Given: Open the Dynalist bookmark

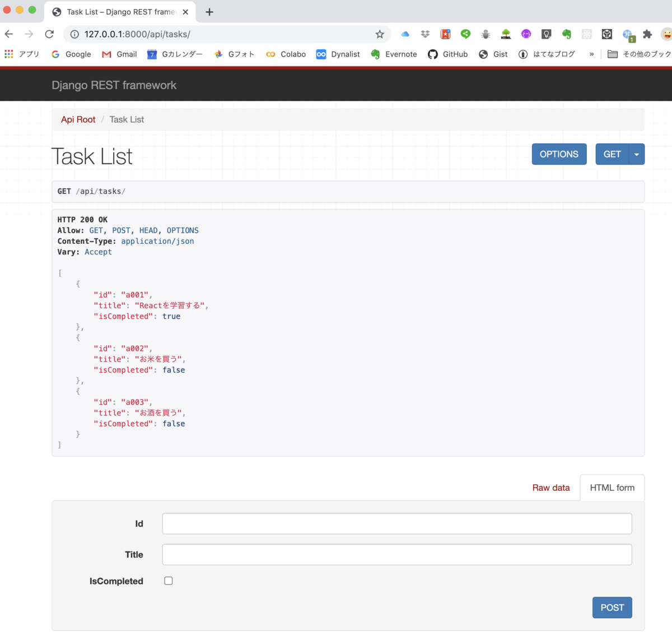Looking at the screenshot, I should [338, 54].
